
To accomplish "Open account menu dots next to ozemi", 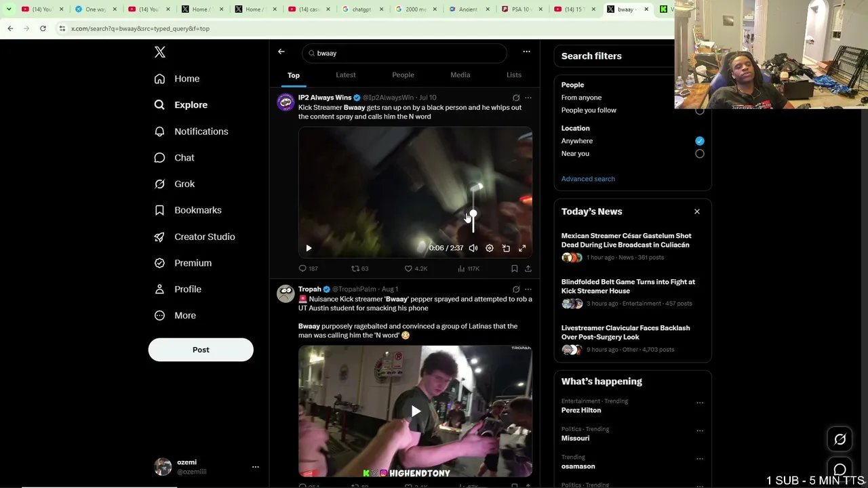I will (256, 467).
